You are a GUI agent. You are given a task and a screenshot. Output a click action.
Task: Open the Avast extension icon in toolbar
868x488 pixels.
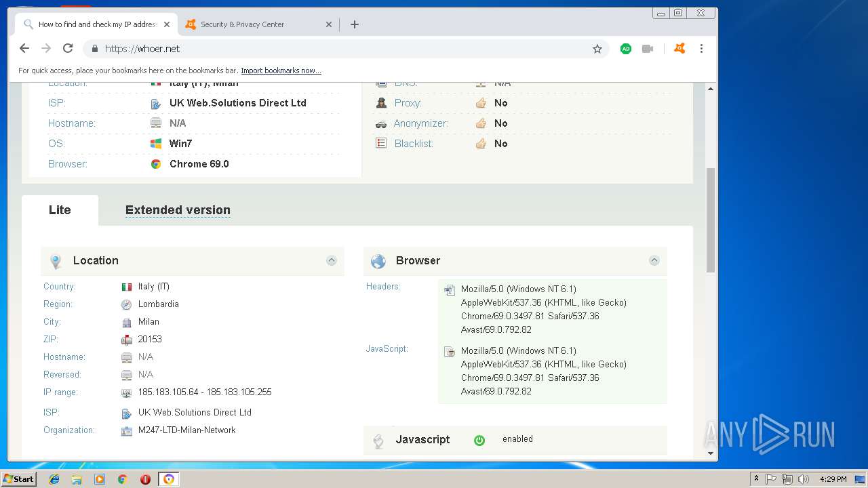679,49
